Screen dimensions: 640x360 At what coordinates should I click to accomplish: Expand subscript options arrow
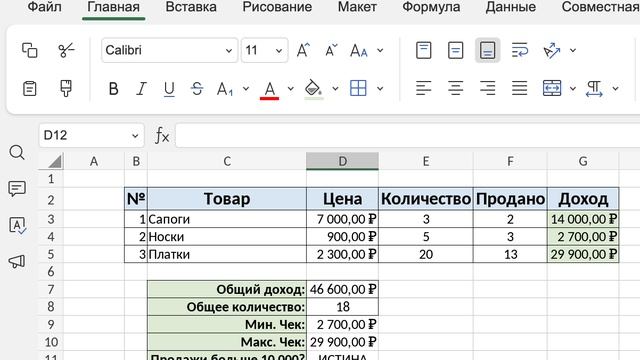(x=246, y=89)
